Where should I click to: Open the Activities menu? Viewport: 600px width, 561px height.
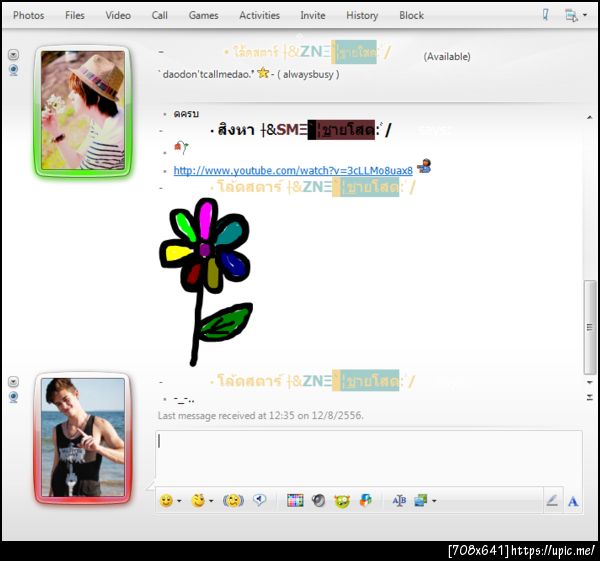tap(259, 15)
